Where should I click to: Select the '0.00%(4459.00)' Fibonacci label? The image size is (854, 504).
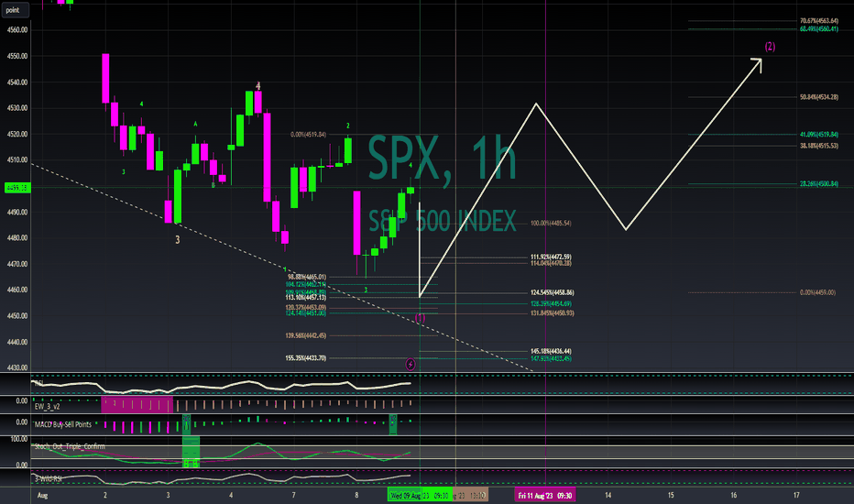click(x=817, y=292)
